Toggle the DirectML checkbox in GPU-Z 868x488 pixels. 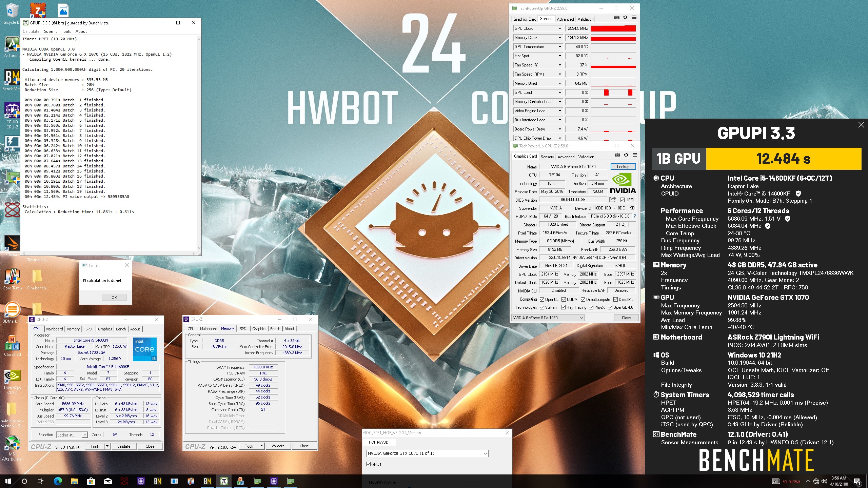615,299
